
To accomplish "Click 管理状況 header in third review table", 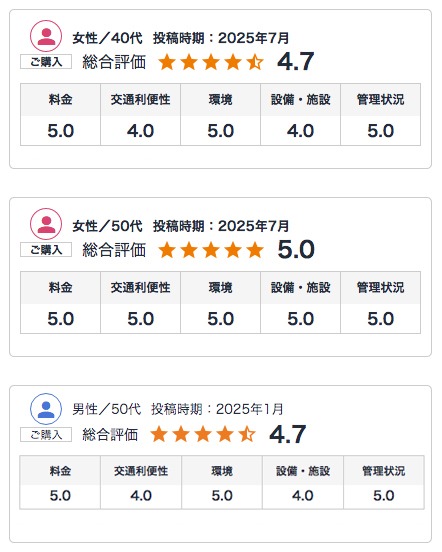I will pyautogui.click(x=384, y=471).
